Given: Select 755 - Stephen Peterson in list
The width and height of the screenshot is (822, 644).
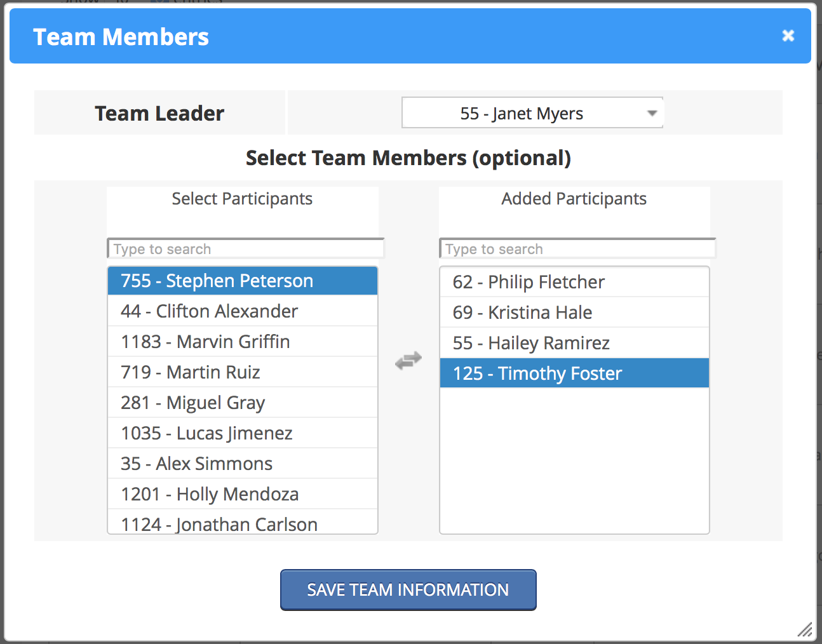Looking at the screenshot, I should (x=243, y=281).
